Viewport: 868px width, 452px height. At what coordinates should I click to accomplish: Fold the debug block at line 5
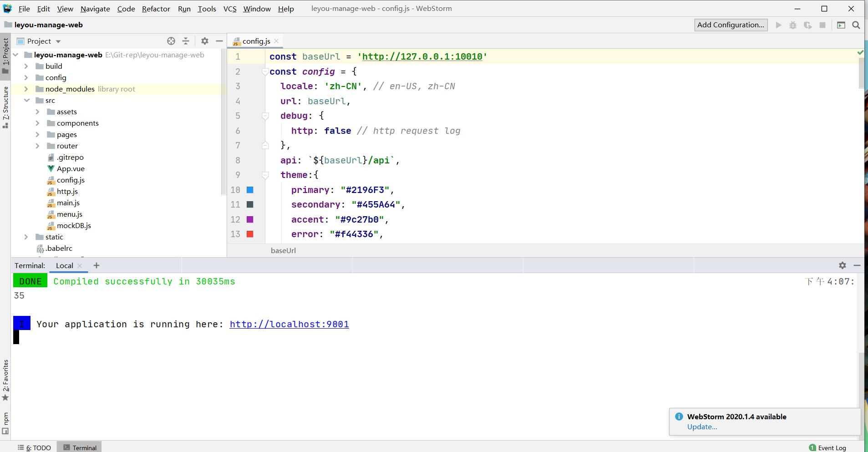pyautogui.click(x=265, y=116)
